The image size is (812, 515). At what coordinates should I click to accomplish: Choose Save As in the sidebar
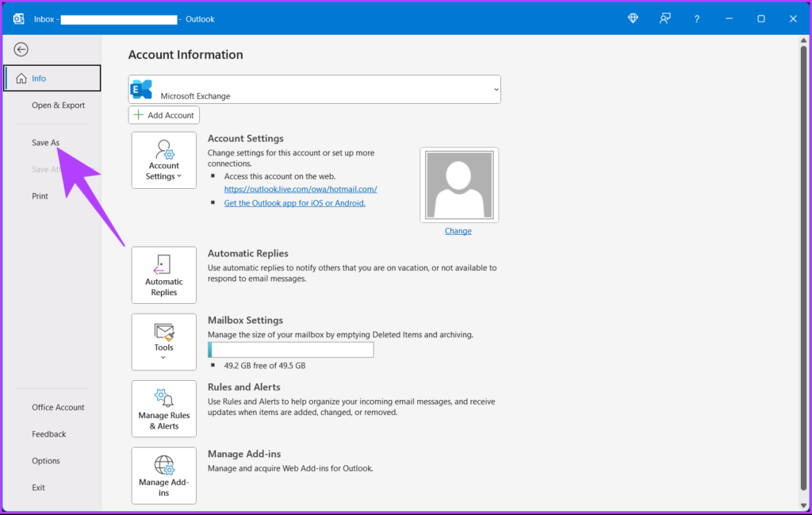(45, 143)
